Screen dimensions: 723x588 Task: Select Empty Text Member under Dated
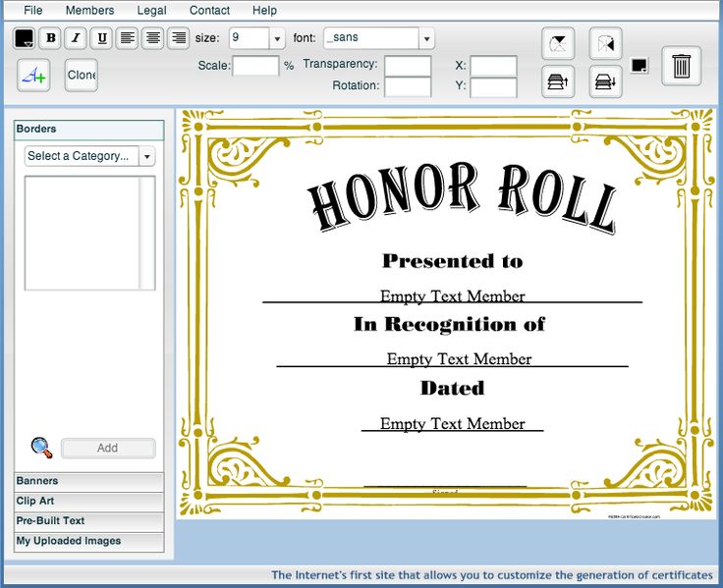(x=452, y=423)
